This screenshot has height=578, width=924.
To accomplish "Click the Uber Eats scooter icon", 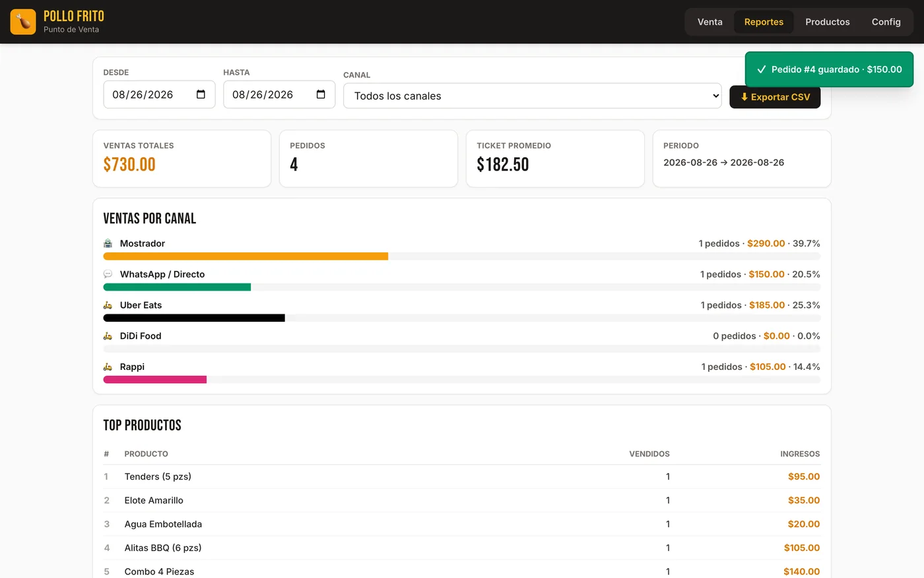I will coord(108,305).
